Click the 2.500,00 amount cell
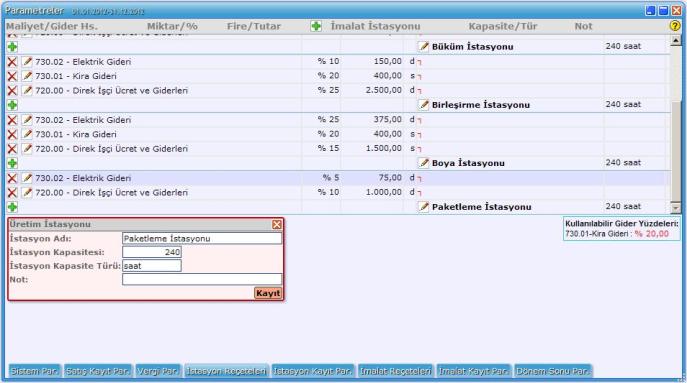 pyautogui.click(x=383, y=90)
